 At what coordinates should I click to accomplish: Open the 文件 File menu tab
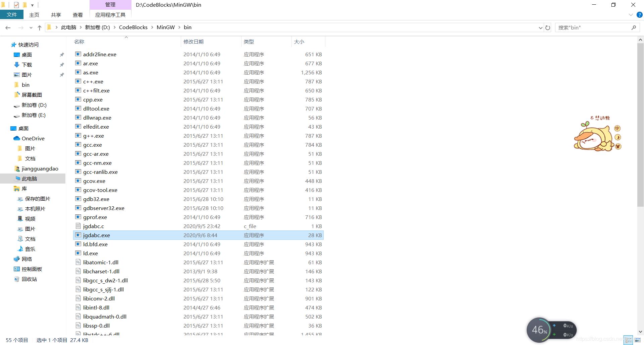pyautogui.click(x=12, y=15)
